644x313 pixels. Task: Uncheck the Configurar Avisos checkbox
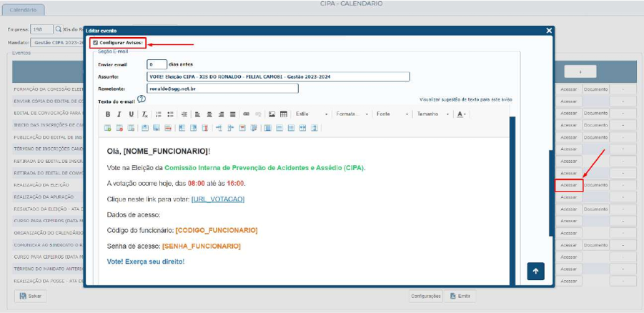[95, 43]
